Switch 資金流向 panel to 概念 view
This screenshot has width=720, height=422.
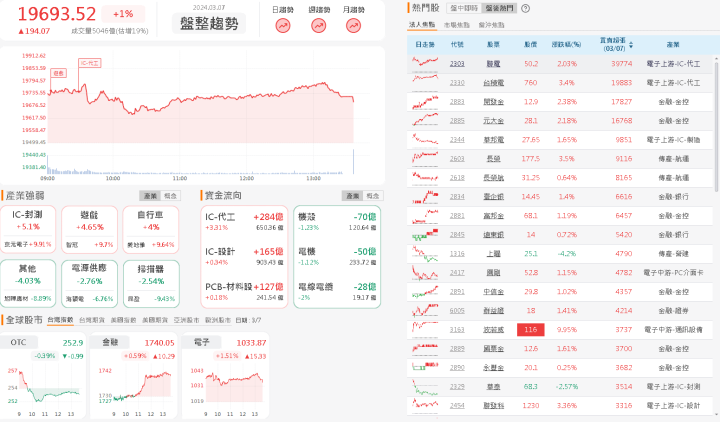tap(373, 196)
